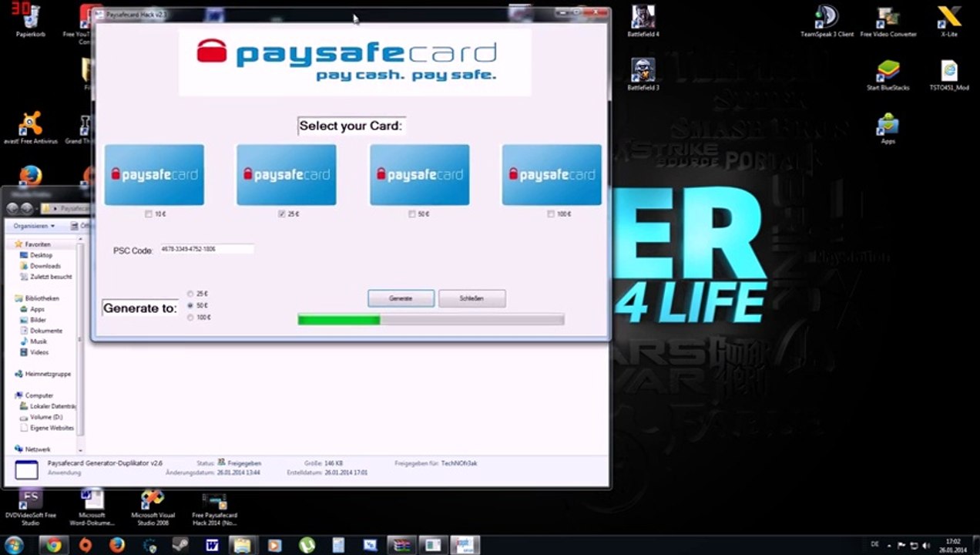Click Explorer back navigation arrow

click(12, 209)
